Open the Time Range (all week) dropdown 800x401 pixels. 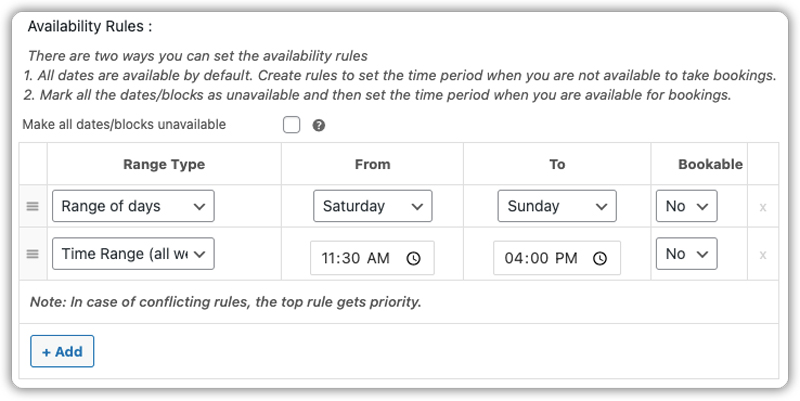[x=133, y=254]
